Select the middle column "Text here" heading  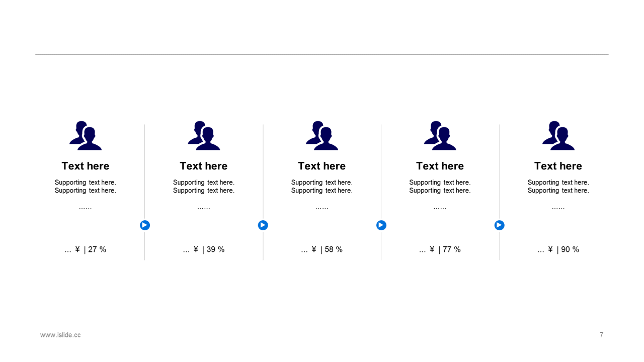click(x=322, y=166)
